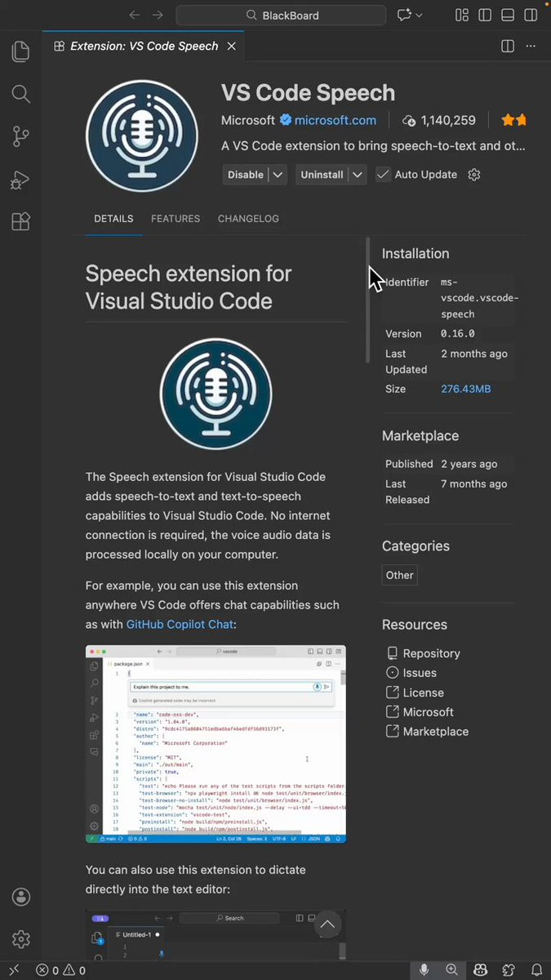Switch to the CHANGELOG tab

pos(248,219)
